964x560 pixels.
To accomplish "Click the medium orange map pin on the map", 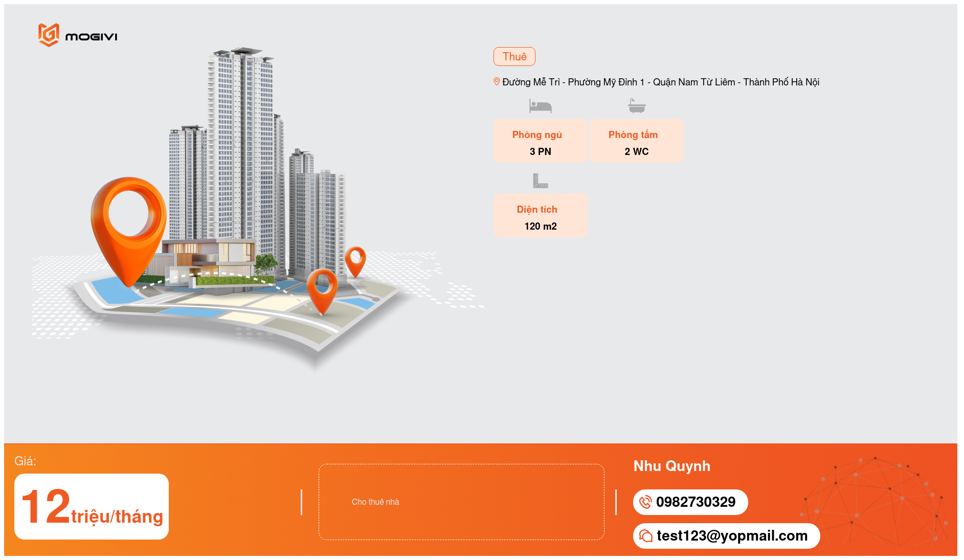I will tap(322, 288).
